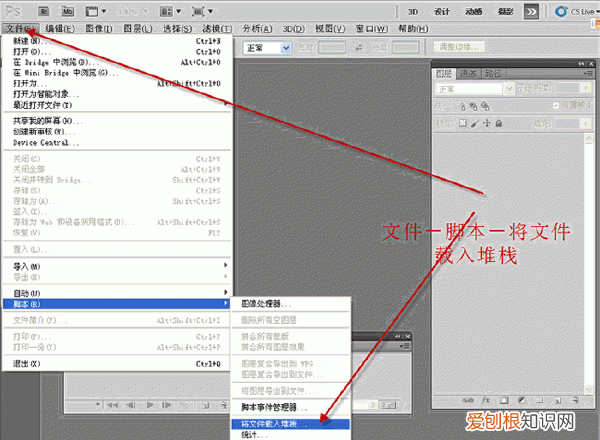The image size is (600, 440).
Task: Open the 帮助(H) menu
Action: (x=413, y=29)
